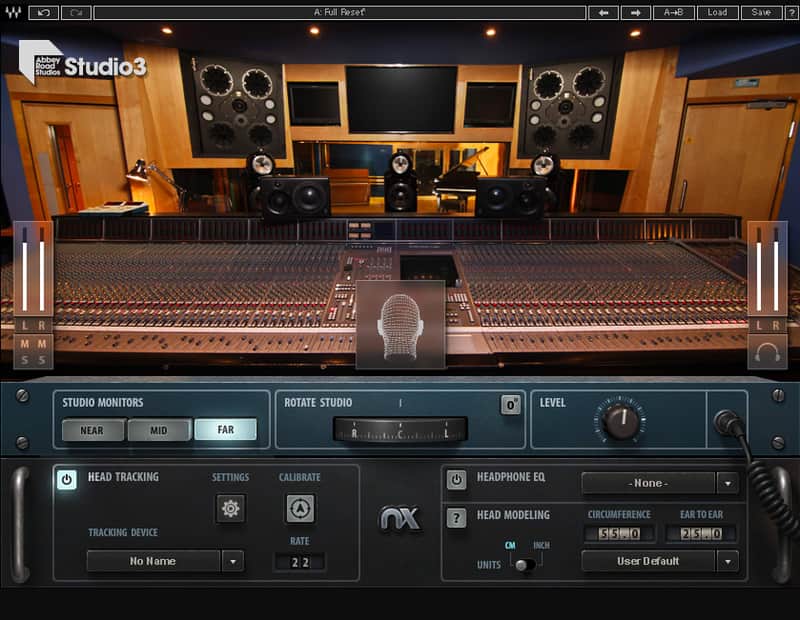Open the A: Full Reset preset menu
The height and width of the screenshot is (620, 800).
point(340,12)
